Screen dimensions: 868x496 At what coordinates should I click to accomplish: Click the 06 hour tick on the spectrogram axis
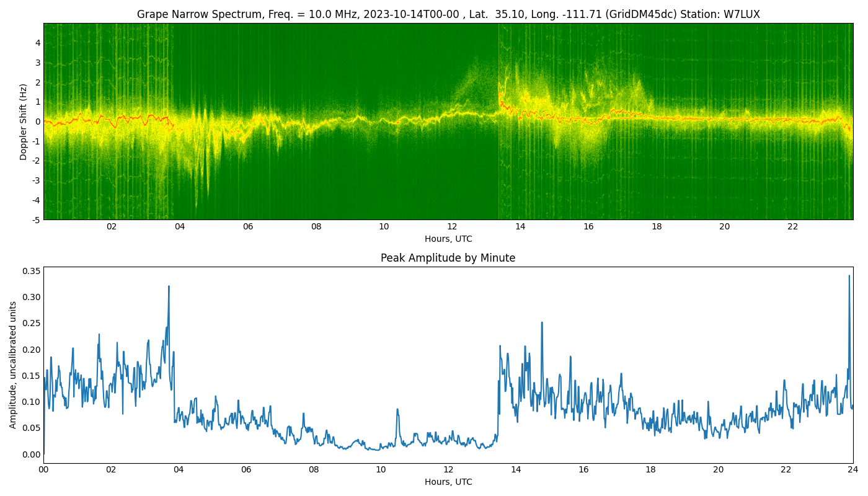[248, 227]
